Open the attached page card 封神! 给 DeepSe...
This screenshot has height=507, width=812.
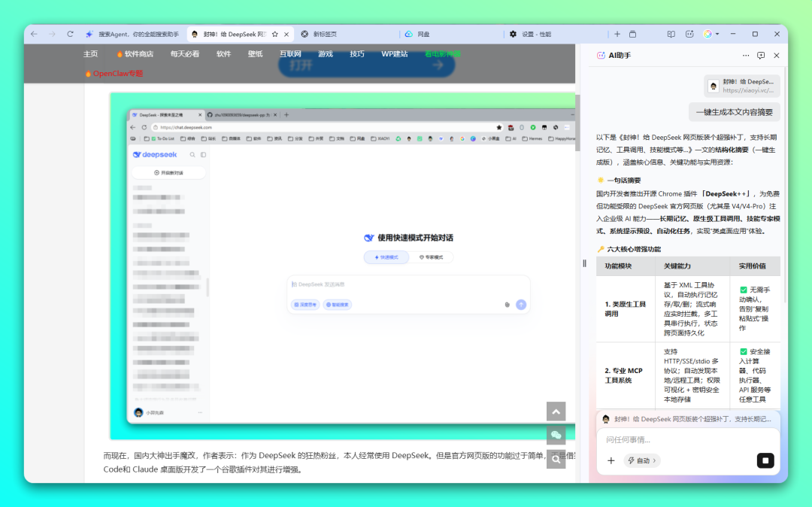[x=742, y=86]
